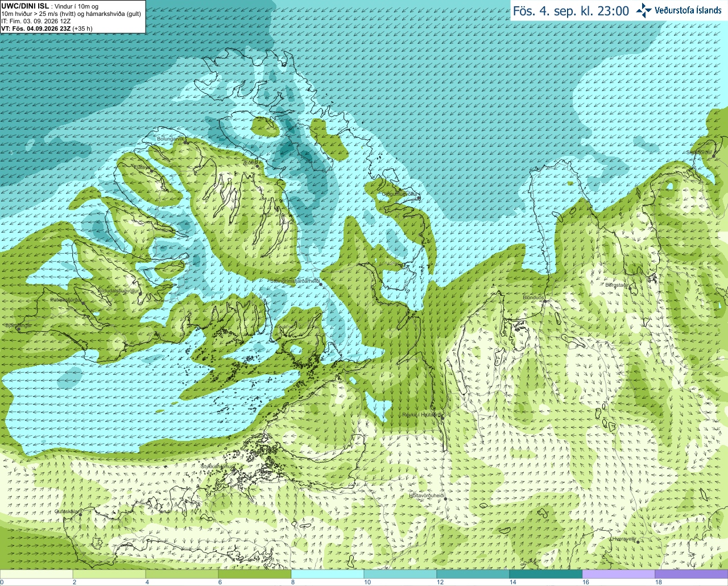Pick the light cyan 8–10 m/s legend swatch
Viewport: 728px width, 586px height.
[328, 574]
